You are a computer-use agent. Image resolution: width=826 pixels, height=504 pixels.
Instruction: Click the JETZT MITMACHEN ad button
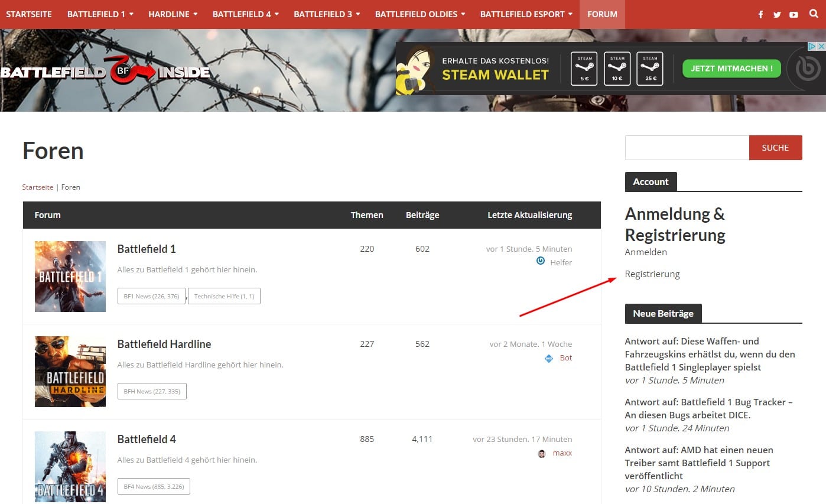(731, 69)
